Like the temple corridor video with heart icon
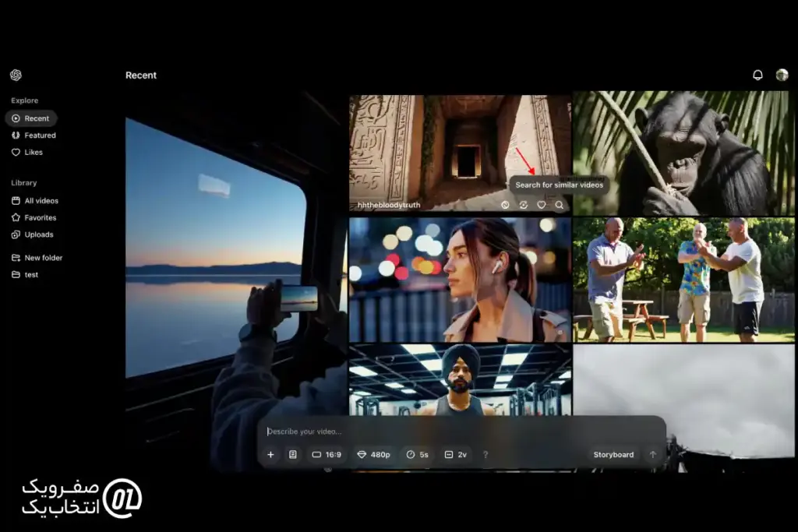 (x=542, y=205)
